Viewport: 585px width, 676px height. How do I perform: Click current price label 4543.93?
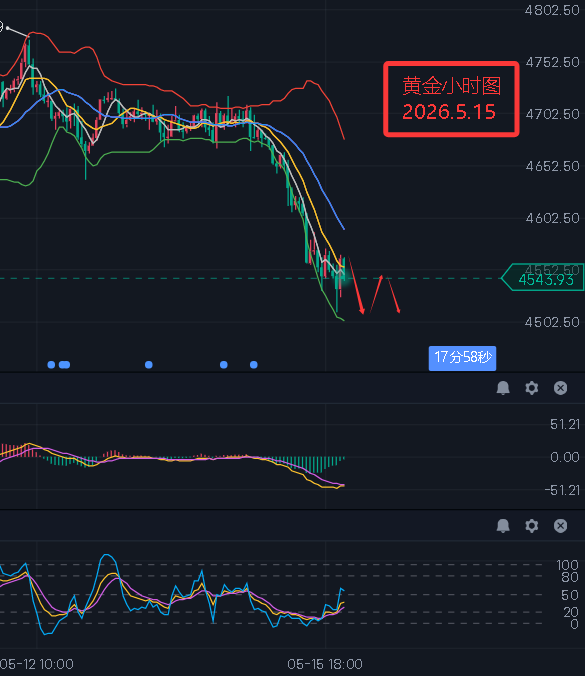pyautogui.click(x=543, y=279)
